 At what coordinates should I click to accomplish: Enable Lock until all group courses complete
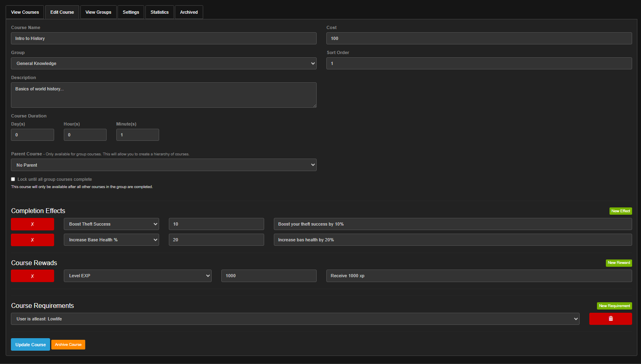click(13, 179)
